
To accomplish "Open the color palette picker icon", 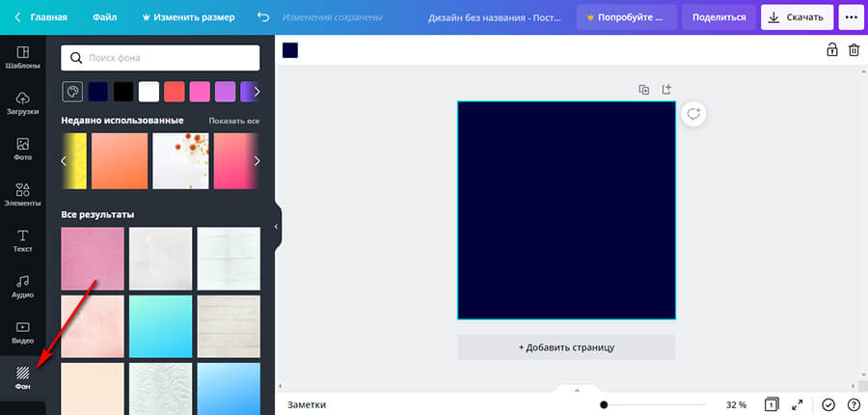I will coord(72,92).
